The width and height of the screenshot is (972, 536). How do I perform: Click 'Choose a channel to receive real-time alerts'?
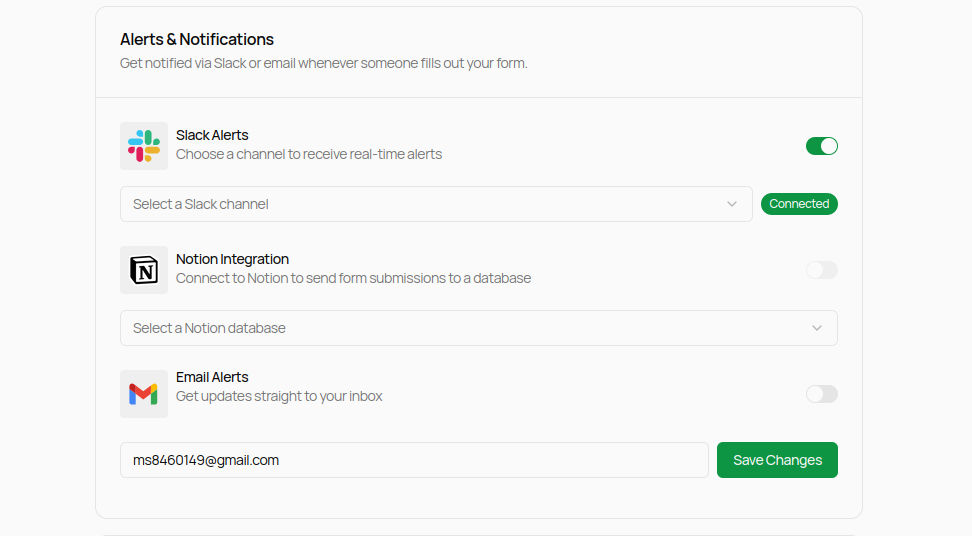coord(309,154)
